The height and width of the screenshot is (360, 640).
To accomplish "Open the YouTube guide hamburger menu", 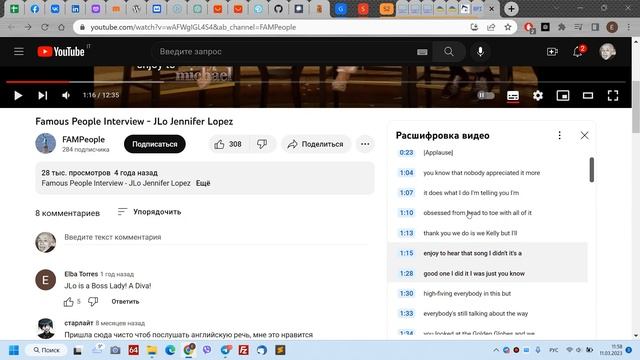I will (19, 51).
